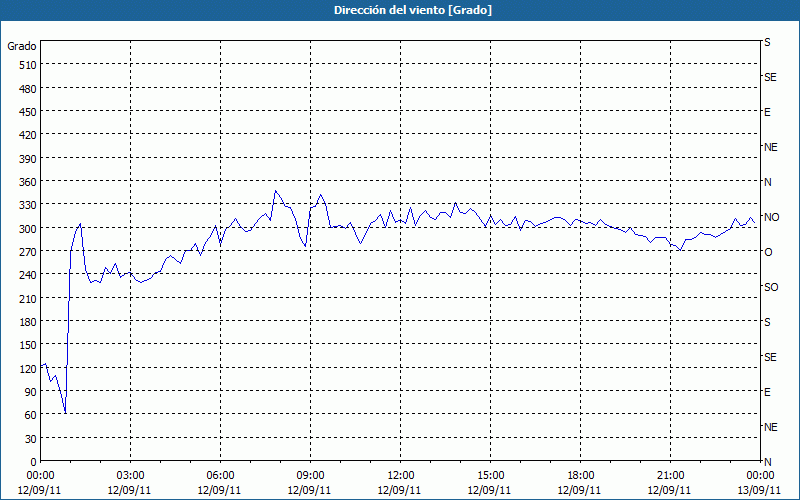Select the 12:00 time axis label

click(x=401, y=476)
